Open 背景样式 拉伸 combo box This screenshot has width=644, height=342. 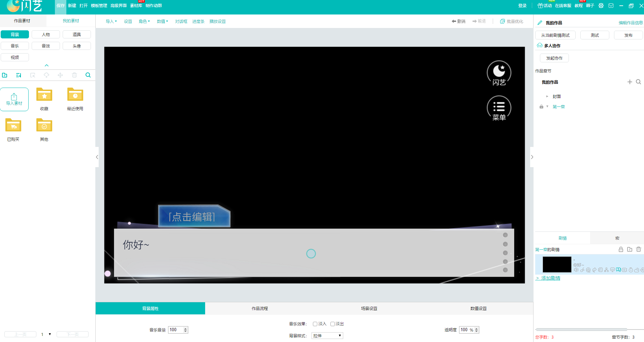[x=327, y=336]
